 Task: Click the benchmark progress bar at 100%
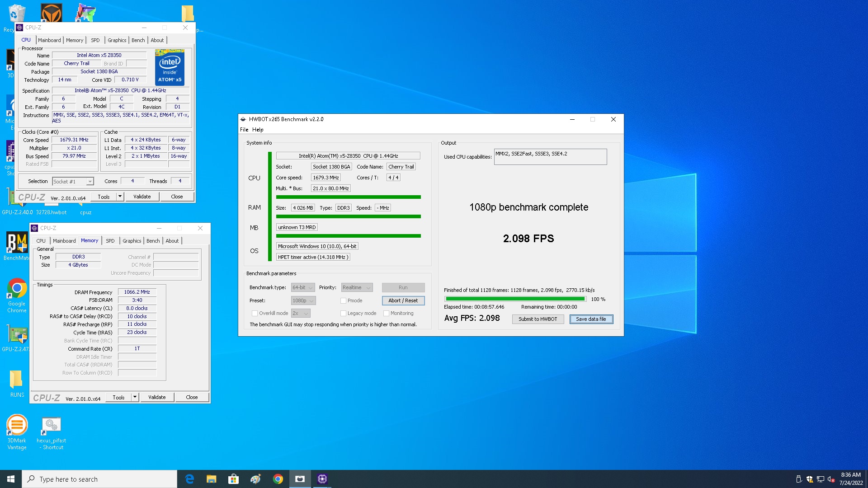515,299
